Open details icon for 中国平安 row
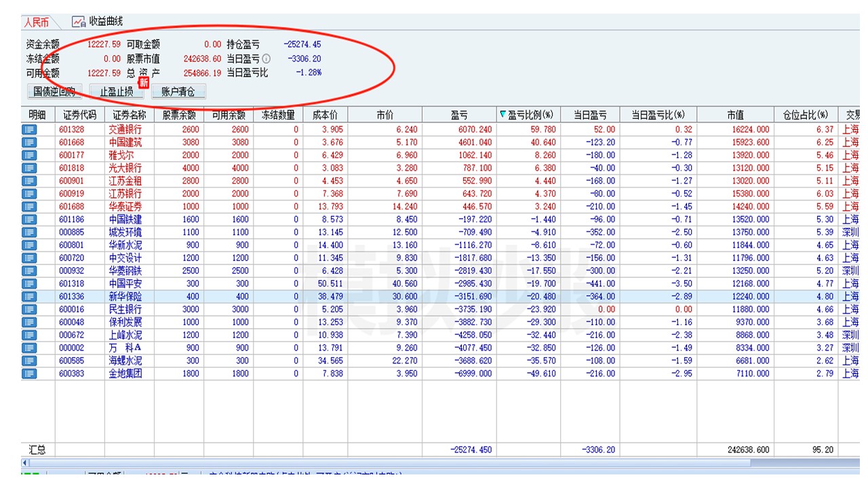Viewport: 868px width, 488px height. 29,283
